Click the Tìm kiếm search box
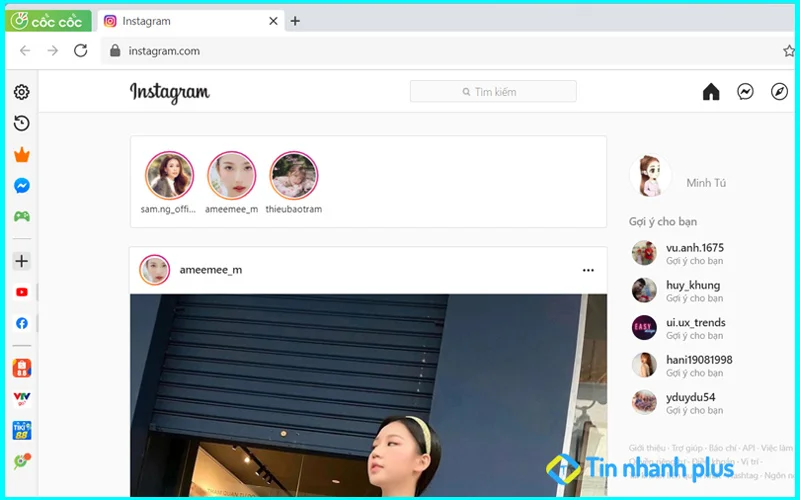The height and width of the screenshot is (500, 800). pyautogui.click(x=493, y=91)
